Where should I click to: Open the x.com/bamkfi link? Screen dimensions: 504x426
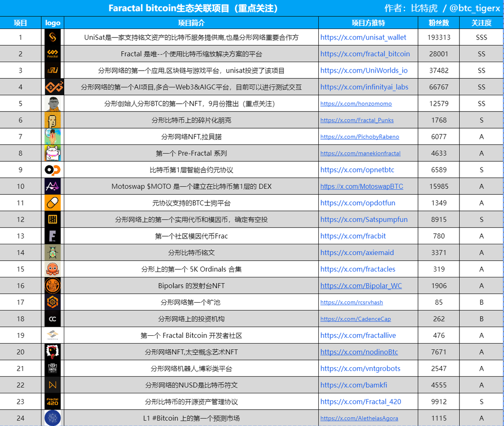354,385
